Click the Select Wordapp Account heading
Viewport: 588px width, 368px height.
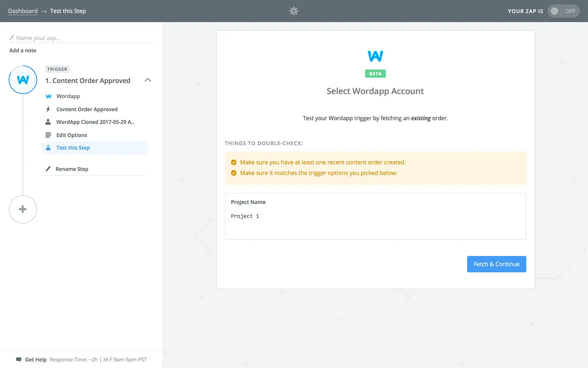[375, 91]
